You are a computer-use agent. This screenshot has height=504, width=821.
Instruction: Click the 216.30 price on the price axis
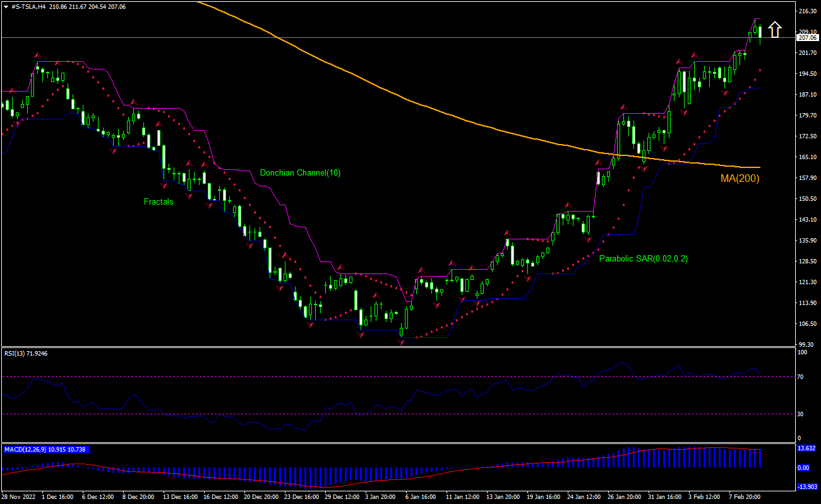[x=808, y=11]
